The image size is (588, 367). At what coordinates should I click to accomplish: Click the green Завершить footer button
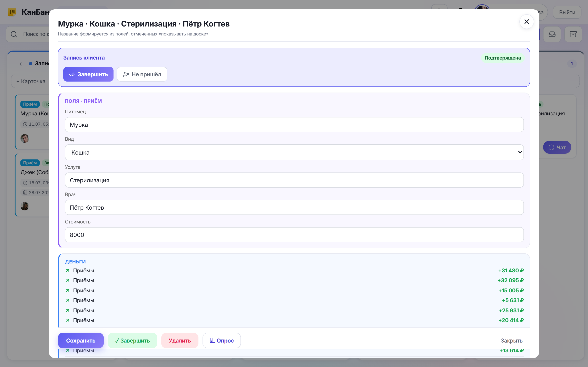[x=133, y=340]
